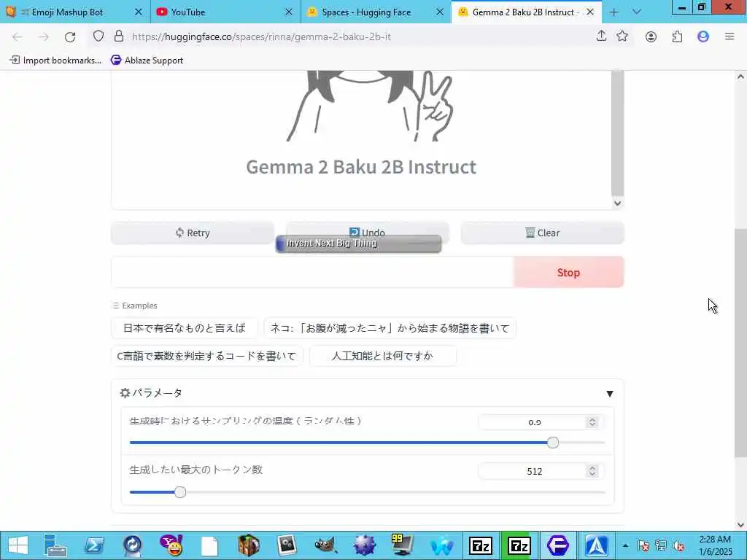
Task: Click the パラメータ section header
Action: pos(367,393)
